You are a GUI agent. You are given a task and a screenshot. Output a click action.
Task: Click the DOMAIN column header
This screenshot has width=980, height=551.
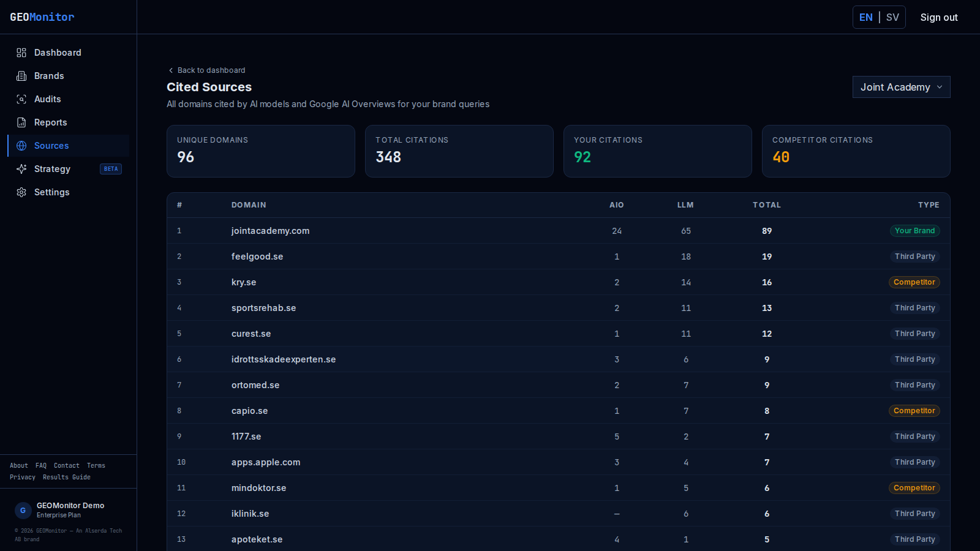[249, 205]
